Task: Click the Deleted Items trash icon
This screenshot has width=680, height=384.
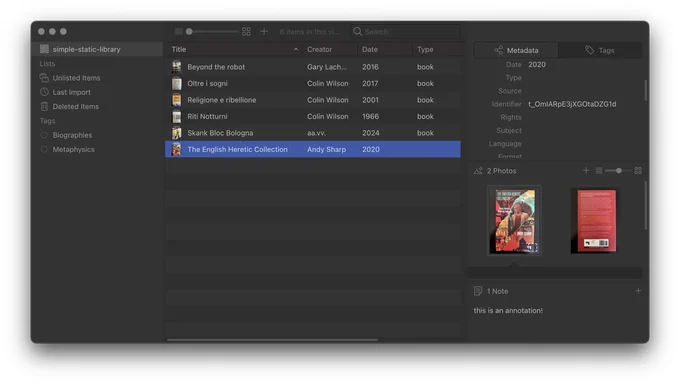Action: click(x=44, y=106)
